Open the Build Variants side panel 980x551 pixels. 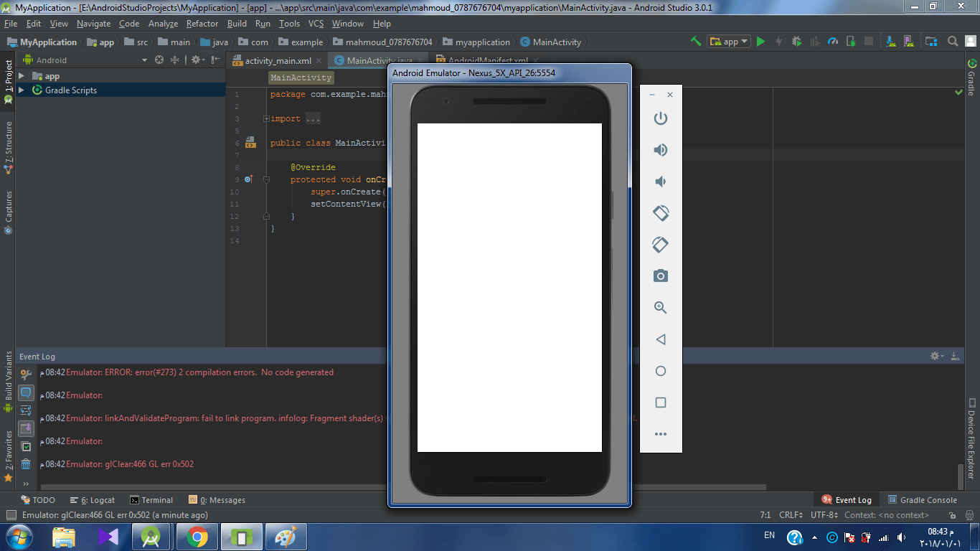click(8, 382)
